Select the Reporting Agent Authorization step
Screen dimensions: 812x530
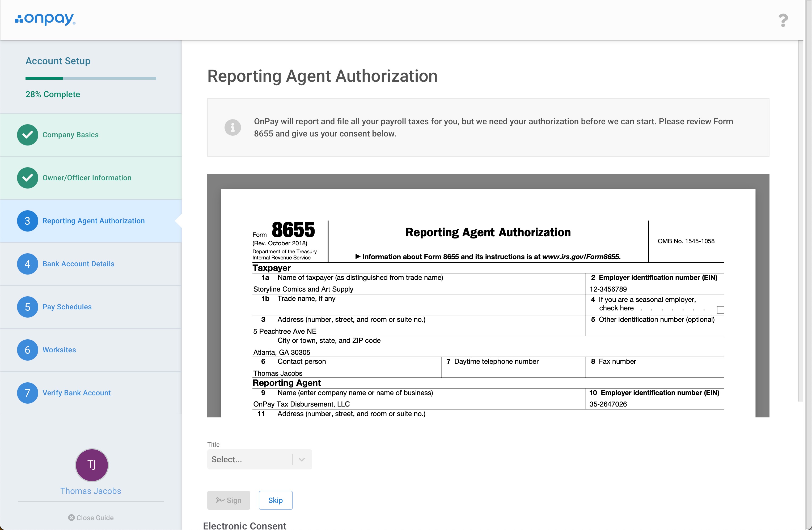point(94,221)
